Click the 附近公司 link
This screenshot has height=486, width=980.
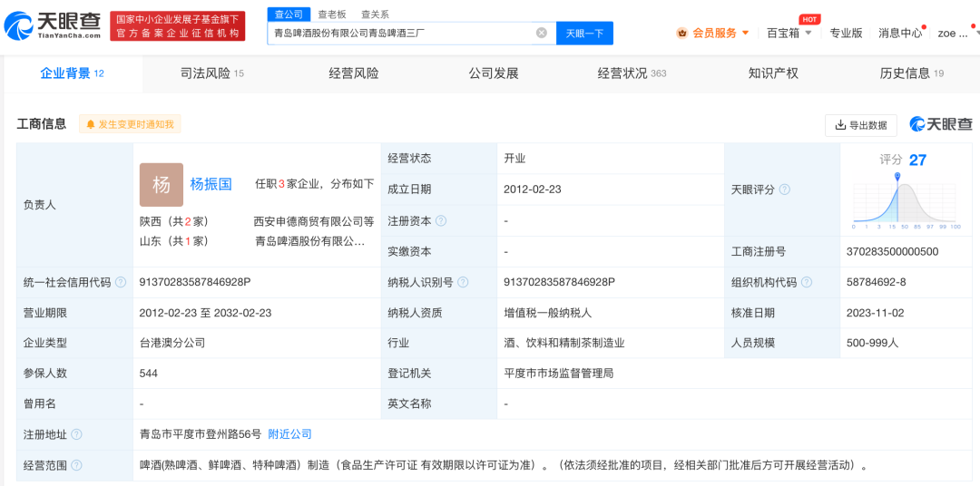pos(290,434)
